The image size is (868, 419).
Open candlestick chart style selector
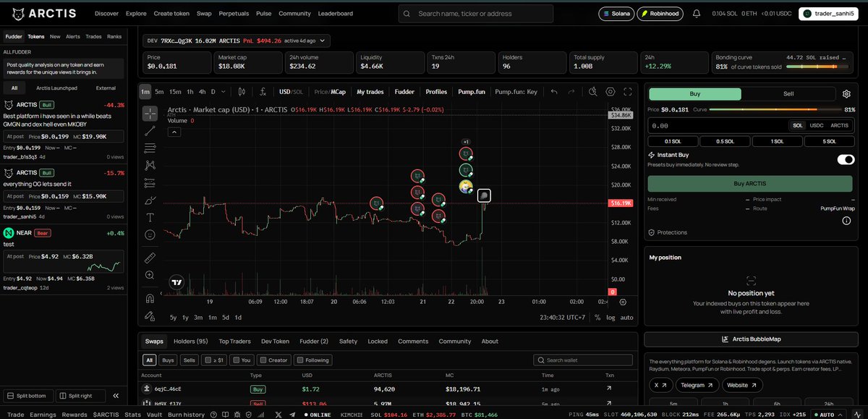(x=242, y=92)
